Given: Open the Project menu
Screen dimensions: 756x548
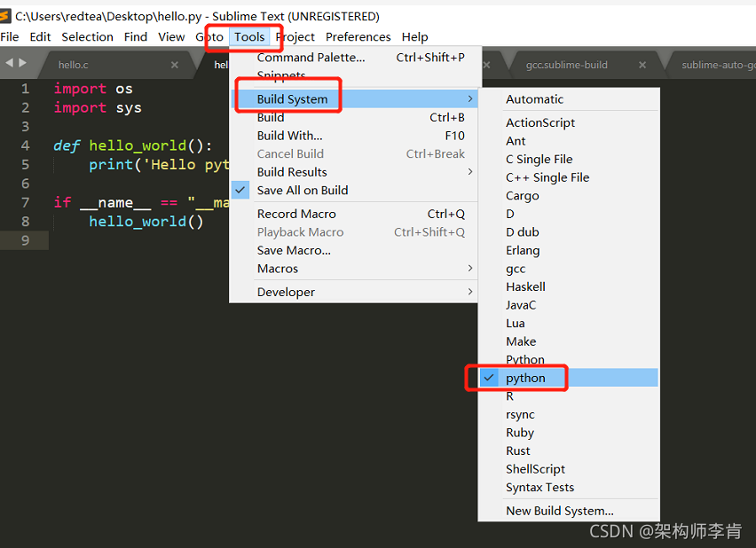Looking at the screenshot, I should tap(295, 37).
